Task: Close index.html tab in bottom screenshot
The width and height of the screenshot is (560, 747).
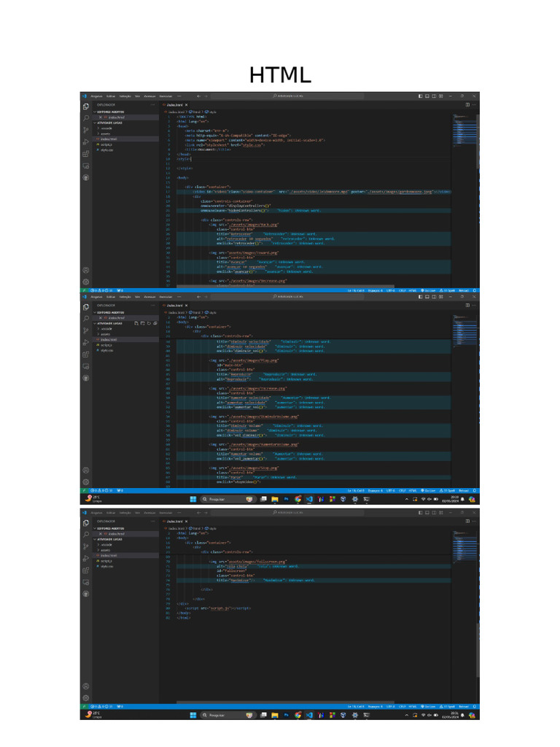Action: click(x=186, y=521)
